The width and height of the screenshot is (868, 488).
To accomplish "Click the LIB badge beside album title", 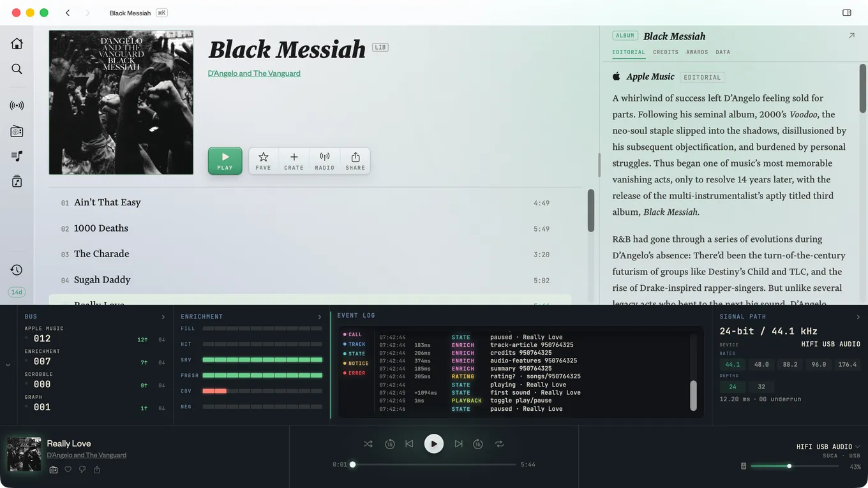I will [380, 47].
